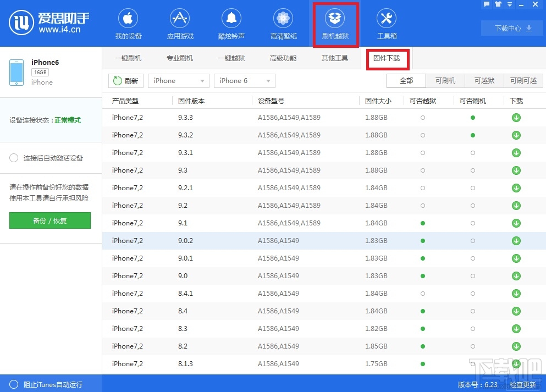
Task: Download firmware 9.3.3 using the green arrow
Action: click(516, 117)
